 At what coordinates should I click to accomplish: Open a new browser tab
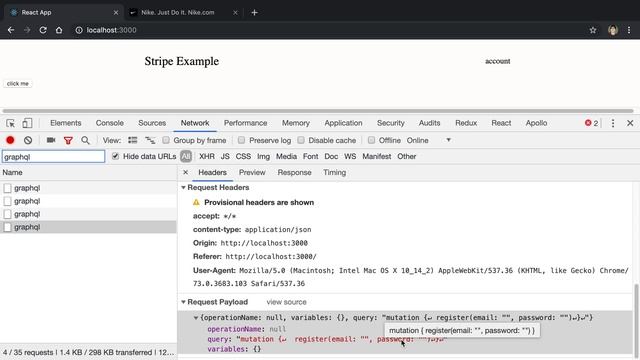coord(254,13)
